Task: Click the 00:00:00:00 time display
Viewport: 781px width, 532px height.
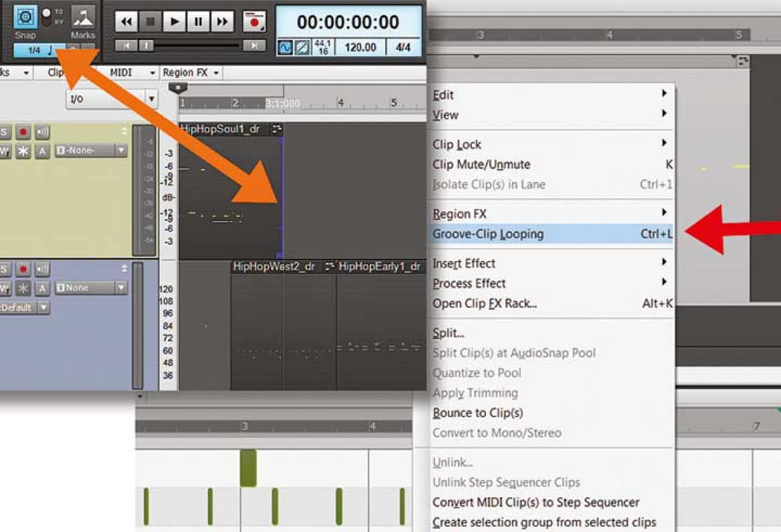Action: pos(348,22)
